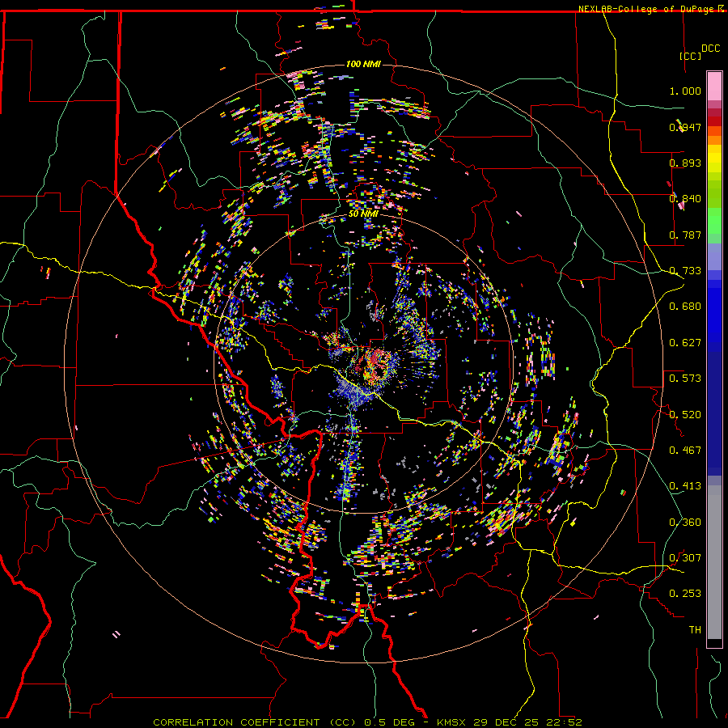Select the 0.307 legend value
The image size is (728, 728).
pyautogui.click(x=685, y=557)
